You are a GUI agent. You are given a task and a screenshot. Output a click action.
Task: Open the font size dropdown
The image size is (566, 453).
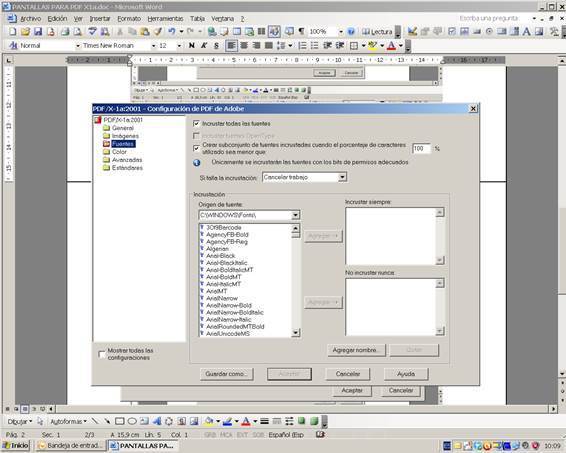click(x=179, y=45)
